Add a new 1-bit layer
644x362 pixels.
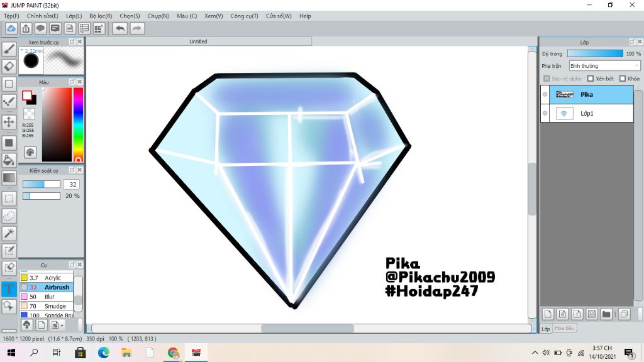577,314
